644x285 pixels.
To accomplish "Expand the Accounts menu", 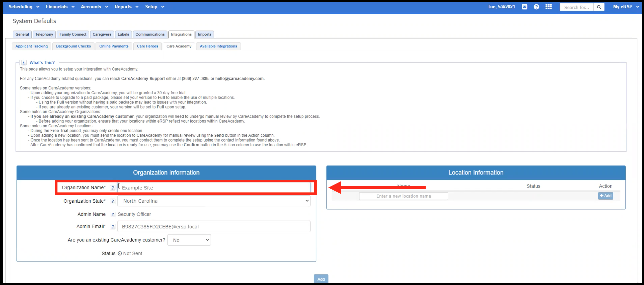I will click(94, 7).
